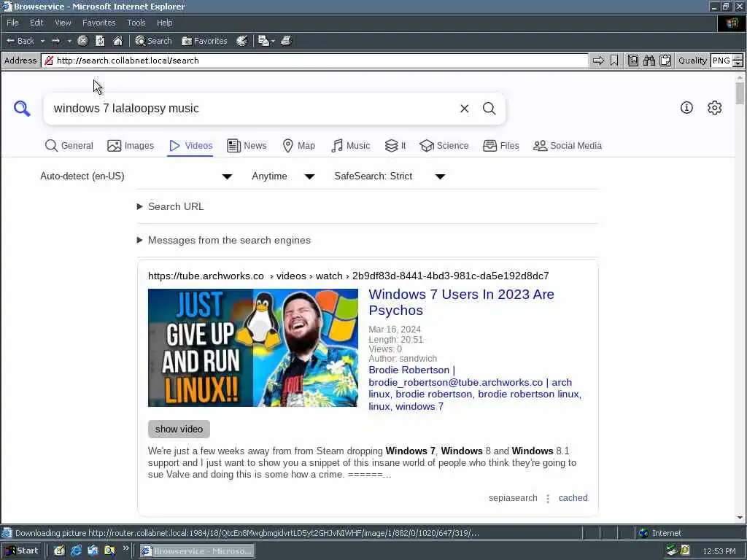This screenshot has height=560, width=747.
Task: Switch to the It tab
Action: point(395,146)
